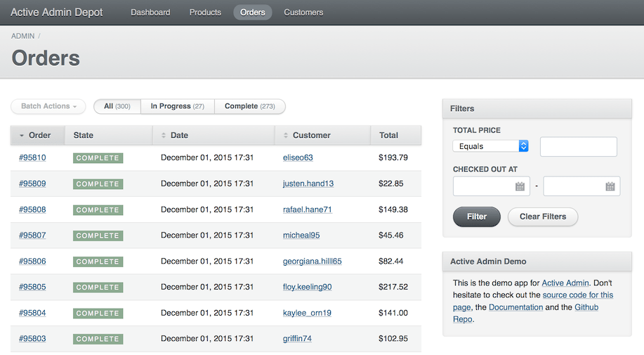This screenshot has width=644, height=355.
Task: Click date cell of order #95804
Action: (207, 313)
